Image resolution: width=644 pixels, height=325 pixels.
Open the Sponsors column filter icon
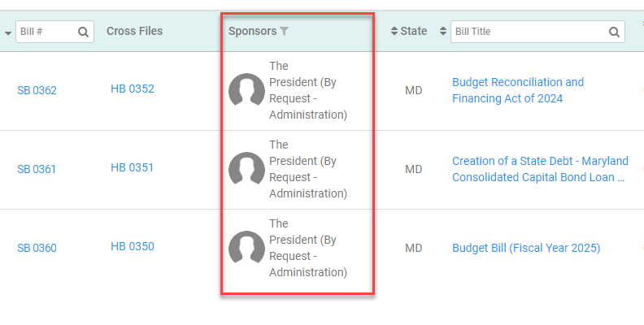pyautogui.click(x=285, y=31)
